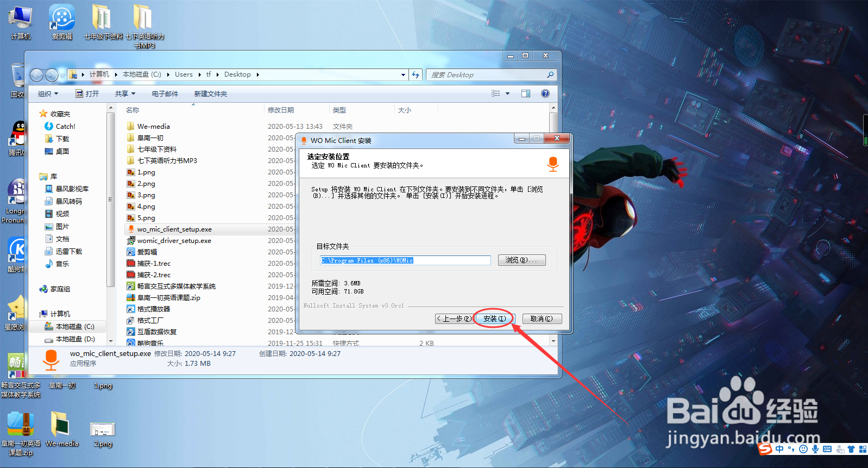Select wo_mic_client_setup.exe microphone icon

pos(130,229)
